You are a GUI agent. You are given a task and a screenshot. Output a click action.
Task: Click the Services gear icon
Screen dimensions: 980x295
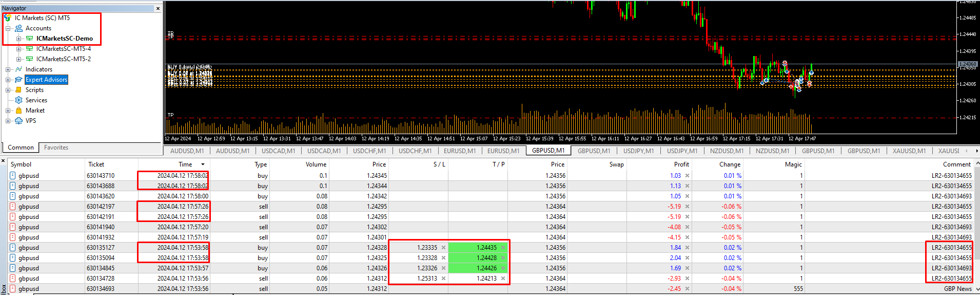tap(19, 100)
